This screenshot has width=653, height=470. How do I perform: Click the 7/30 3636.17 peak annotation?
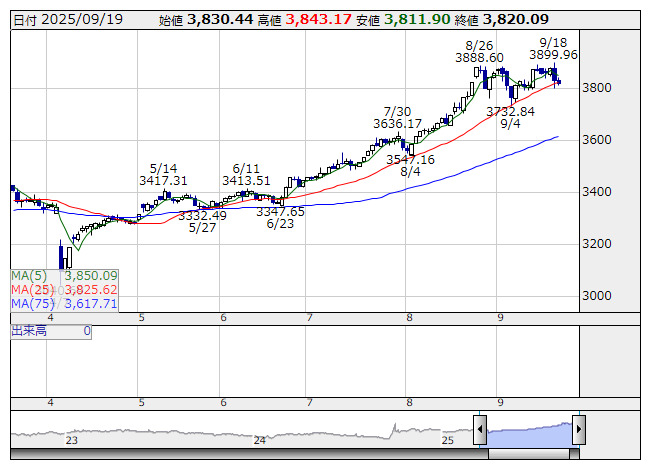coord(397,118)
